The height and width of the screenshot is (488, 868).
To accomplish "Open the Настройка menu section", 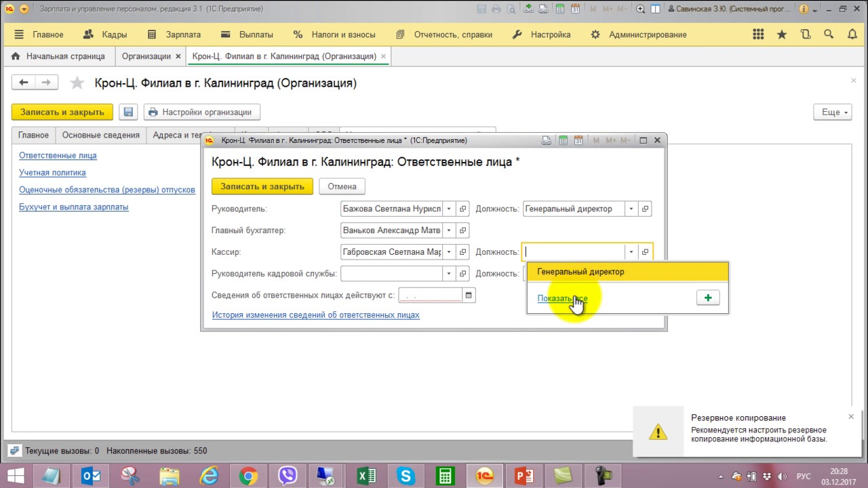I will [x=541, y=35].
